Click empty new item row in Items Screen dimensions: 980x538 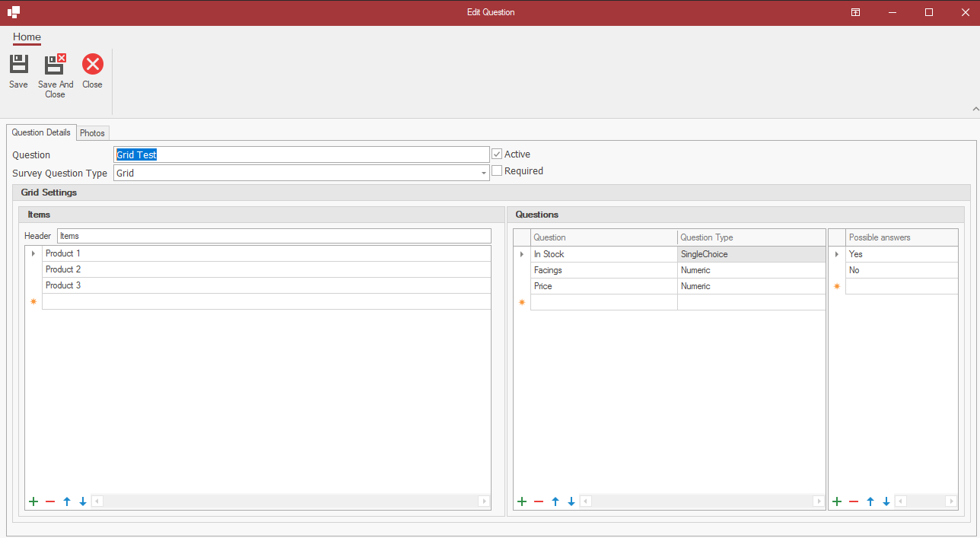point(266,302)
